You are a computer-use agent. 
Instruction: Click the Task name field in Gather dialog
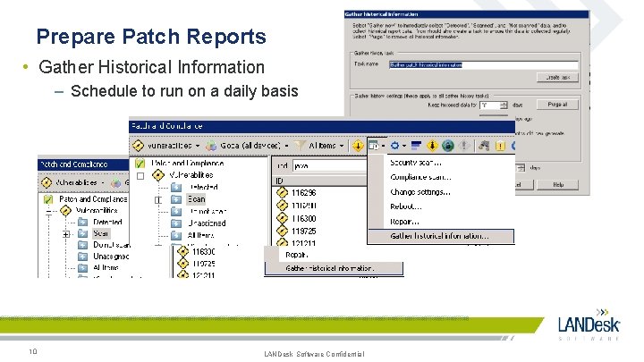click(x=483, y=65)
